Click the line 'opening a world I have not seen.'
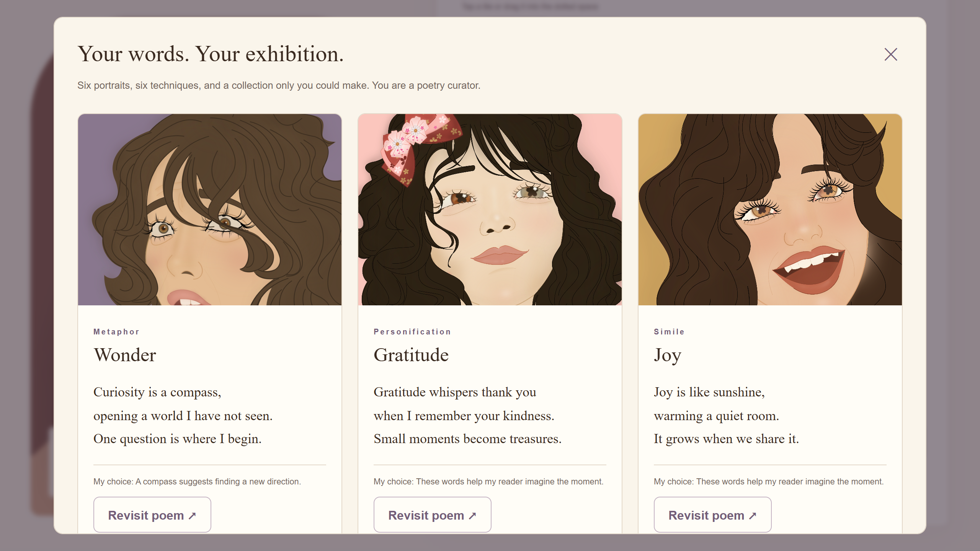This screenshot has width=980, height=551. [x=183, y=416]
